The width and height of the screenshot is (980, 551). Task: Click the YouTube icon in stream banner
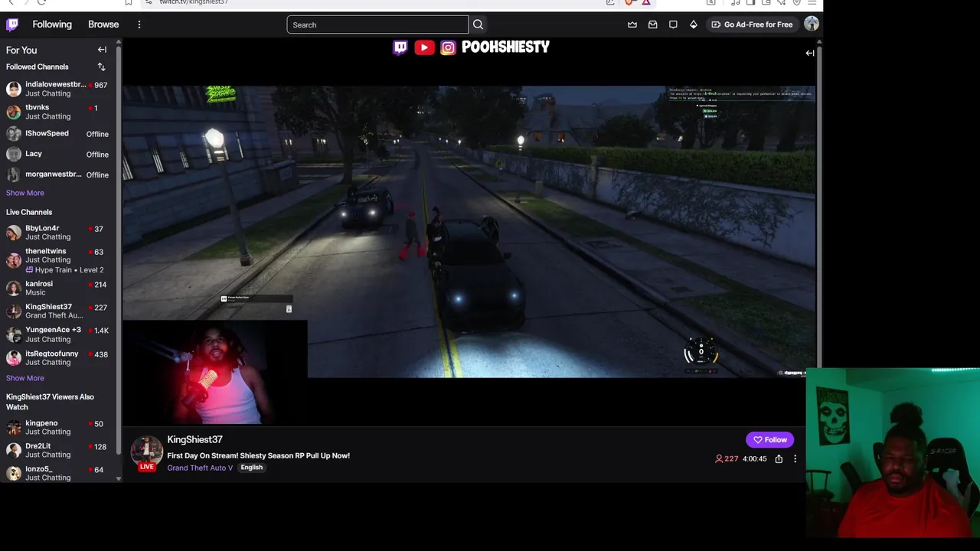pyautogui.click(x=424, y=47)
